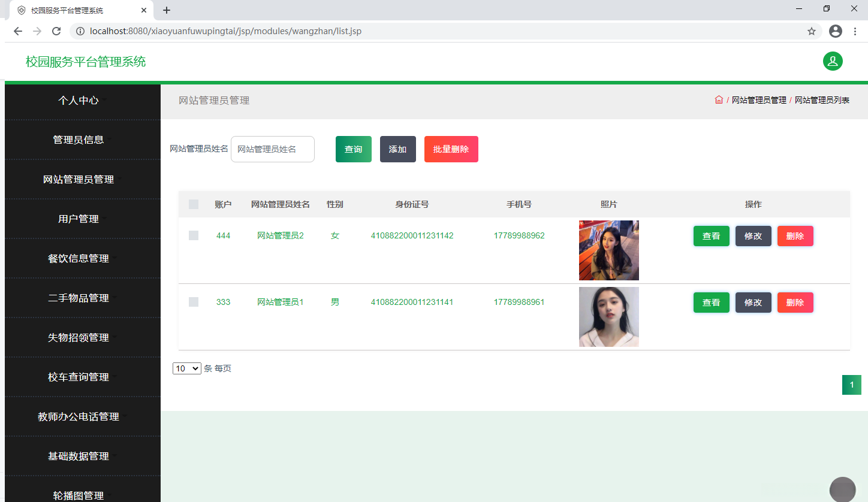Reload the page using the refresh icon
This screenshot has height=502, width=868.
point(56,31)
